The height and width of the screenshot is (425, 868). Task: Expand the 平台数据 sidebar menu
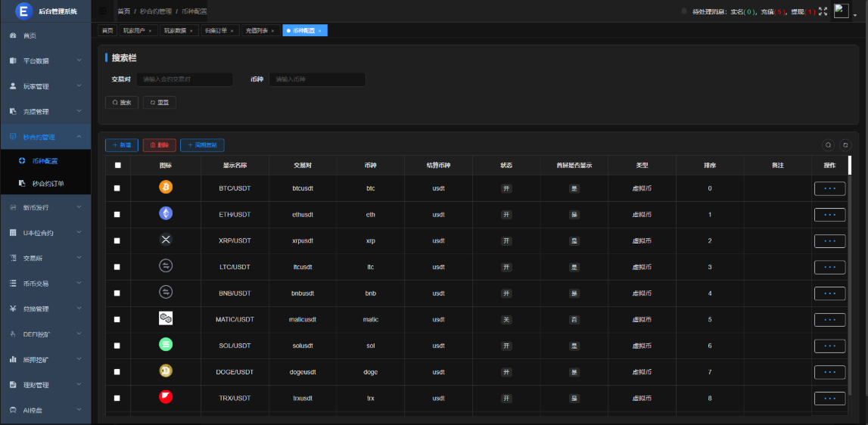point(45,60)
